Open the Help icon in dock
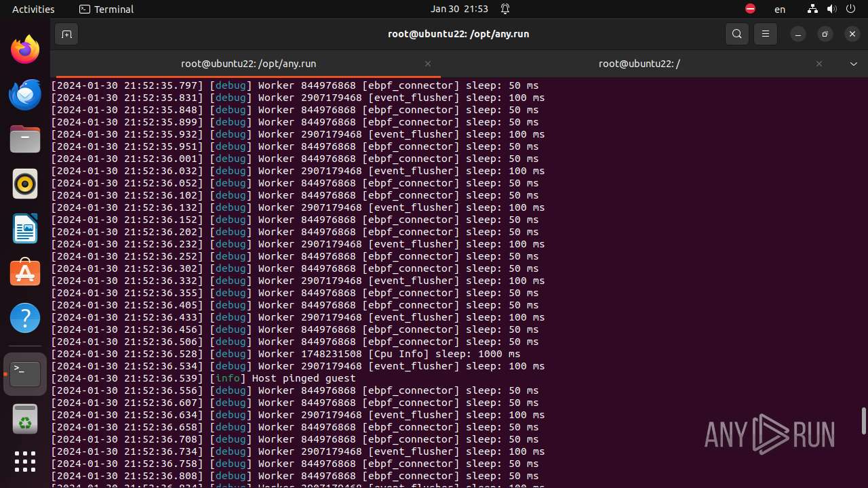 click(x=25, y=318)
